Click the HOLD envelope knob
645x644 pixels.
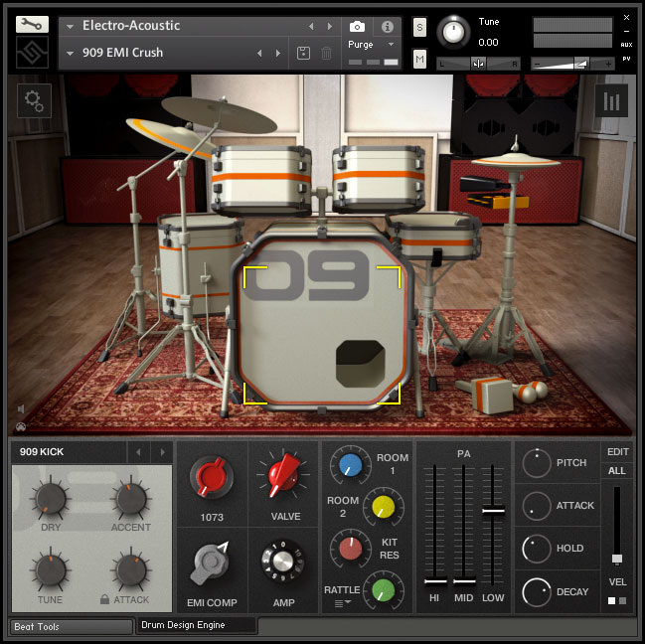(537, 549)
